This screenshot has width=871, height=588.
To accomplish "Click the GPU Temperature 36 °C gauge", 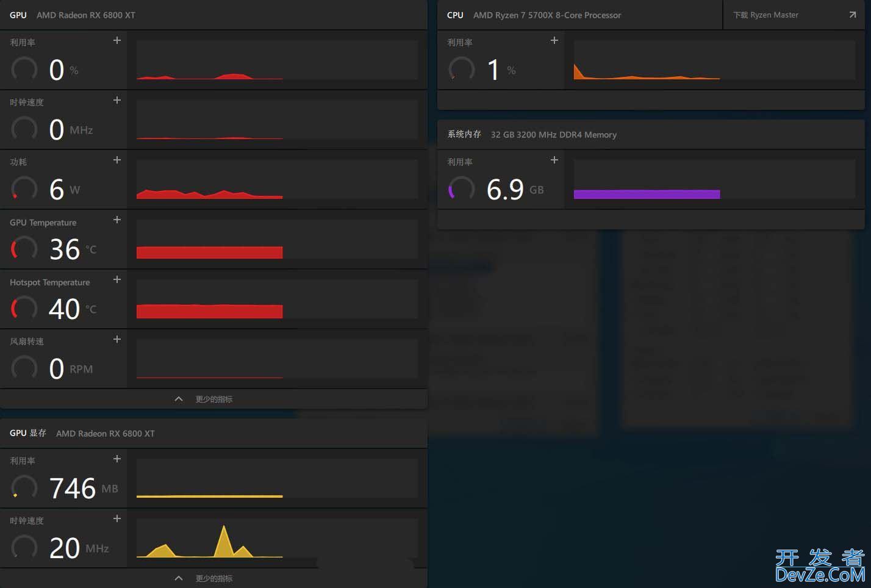I will 24,248.
